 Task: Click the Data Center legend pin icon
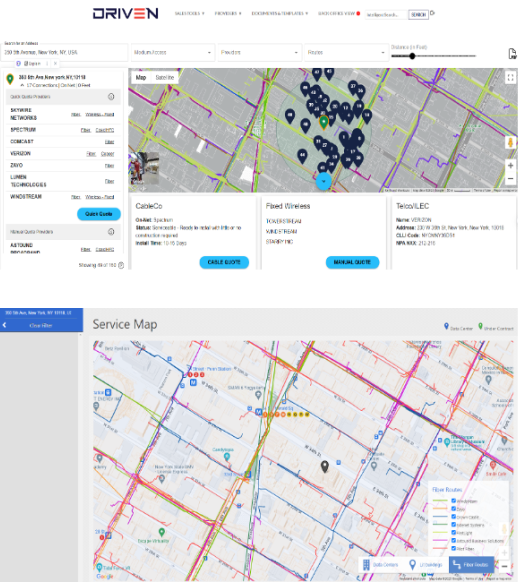446,326
